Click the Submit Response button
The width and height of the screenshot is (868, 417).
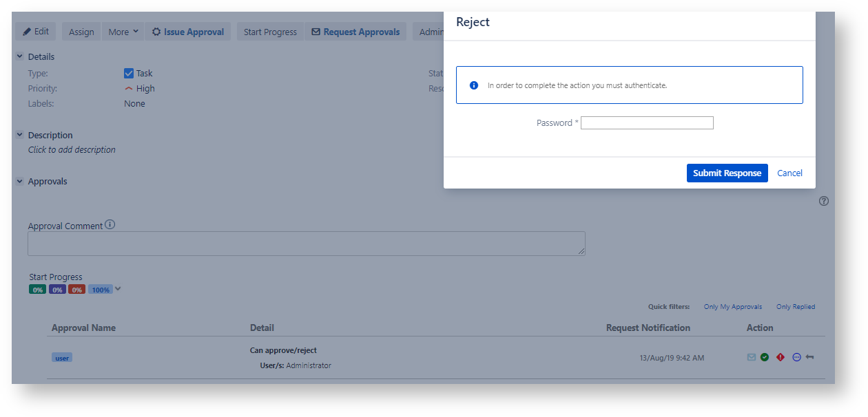click(727, 173)
